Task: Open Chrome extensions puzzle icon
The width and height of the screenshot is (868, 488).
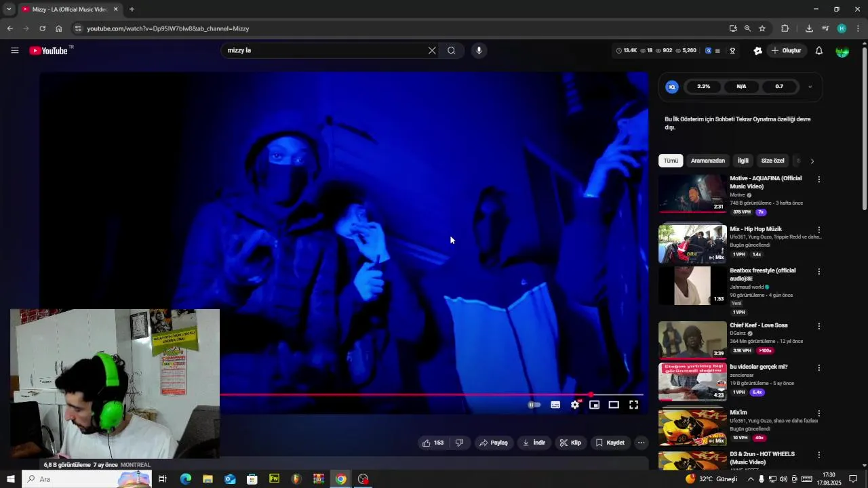Action: click(x=785, y=28)
